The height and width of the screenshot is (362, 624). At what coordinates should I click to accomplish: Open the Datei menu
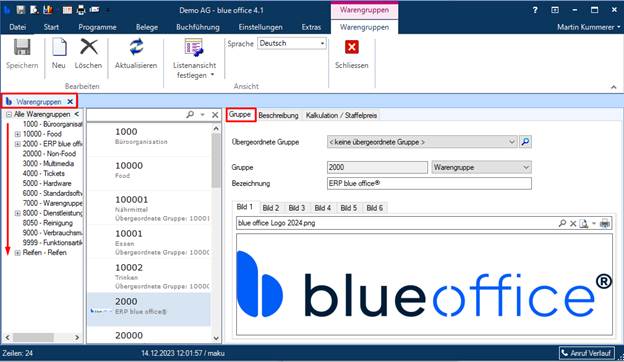pos(18,27)
